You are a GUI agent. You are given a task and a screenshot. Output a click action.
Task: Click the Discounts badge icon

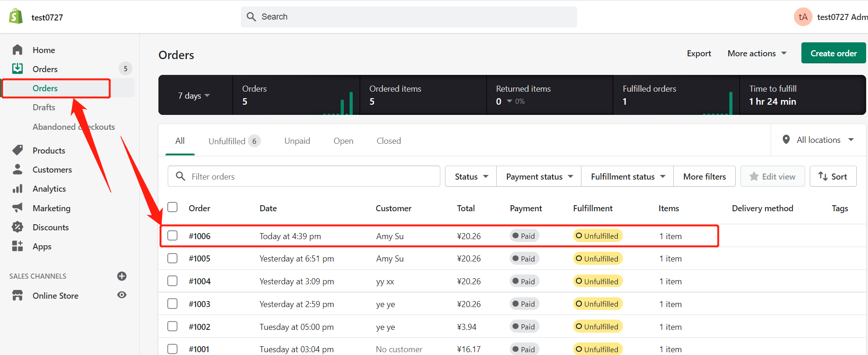point(18,227)
